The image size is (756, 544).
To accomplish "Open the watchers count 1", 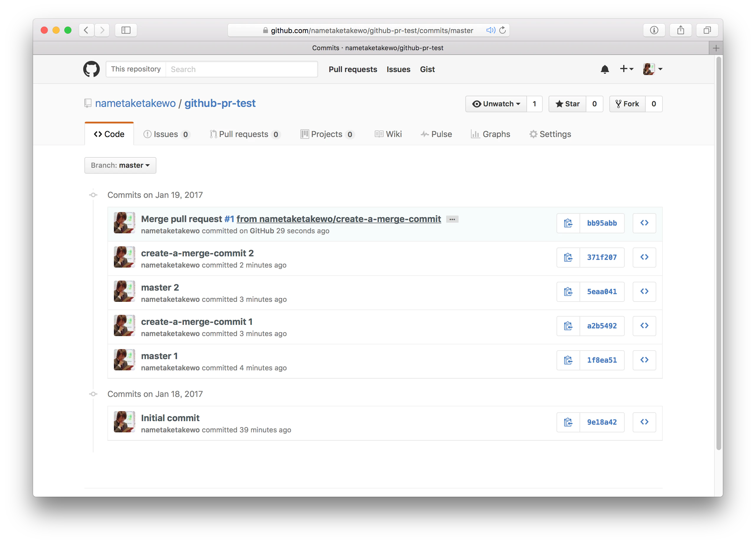I will pos(534,104).
